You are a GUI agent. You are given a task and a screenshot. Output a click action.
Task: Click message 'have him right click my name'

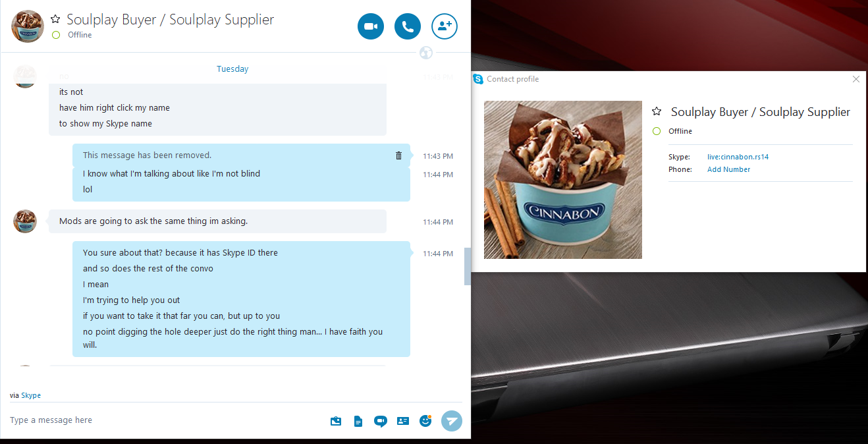(x=115, y=107)
